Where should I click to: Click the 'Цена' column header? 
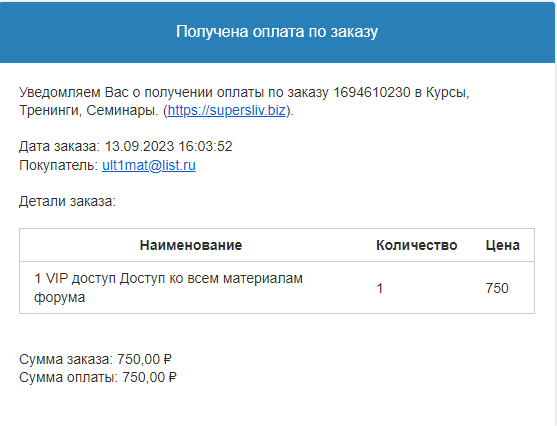tap(503, 245)
